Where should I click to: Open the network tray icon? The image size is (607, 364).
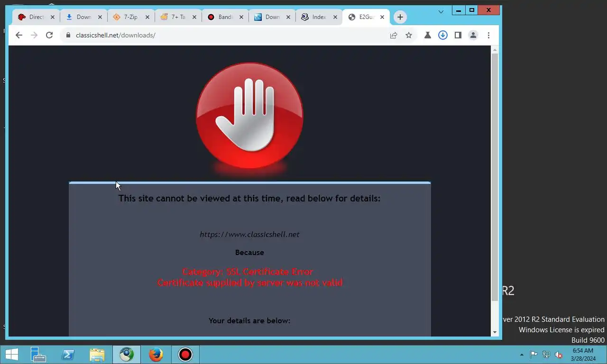click(x=546, y=355)
